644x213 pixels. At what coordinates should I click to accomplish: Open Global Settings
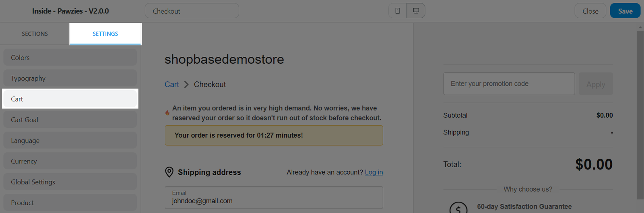70,182
